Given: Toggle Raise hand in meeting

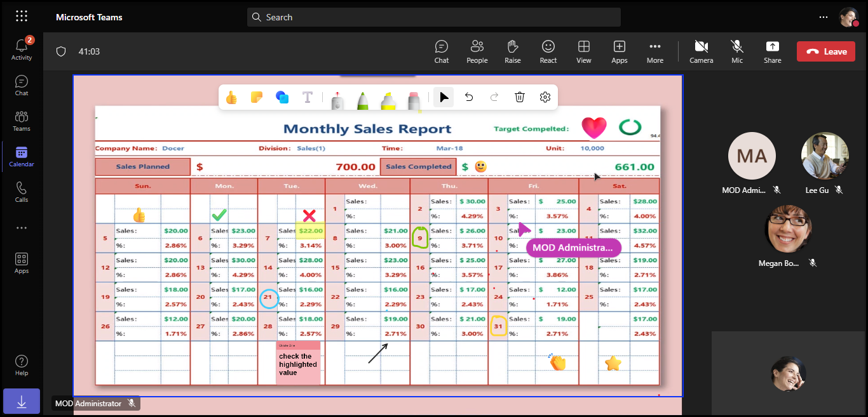Looking at the screenshot, I should pos(512,51).
